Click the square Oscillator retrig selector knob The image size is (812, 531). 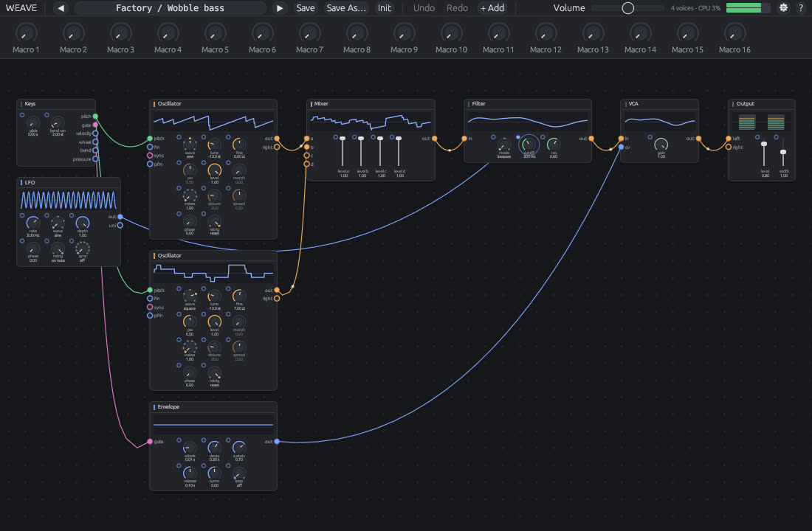coord(214,372)
